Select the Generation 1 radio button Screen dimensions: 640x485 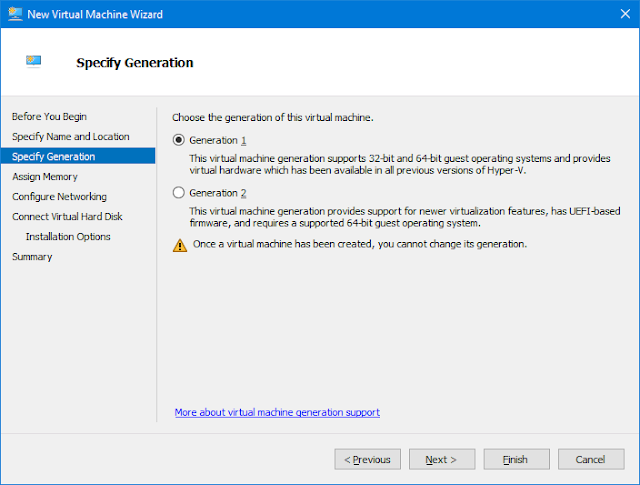(x=178, y=140)
